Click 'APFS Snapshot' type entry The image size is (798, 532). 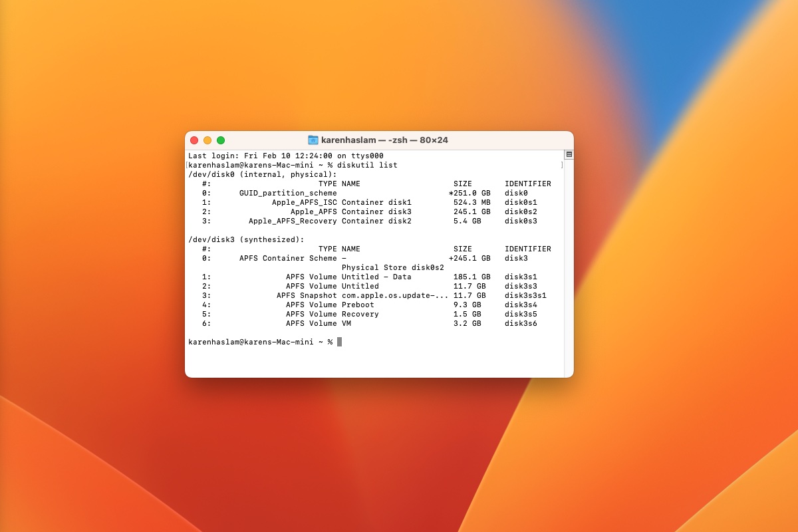point(307,295)
